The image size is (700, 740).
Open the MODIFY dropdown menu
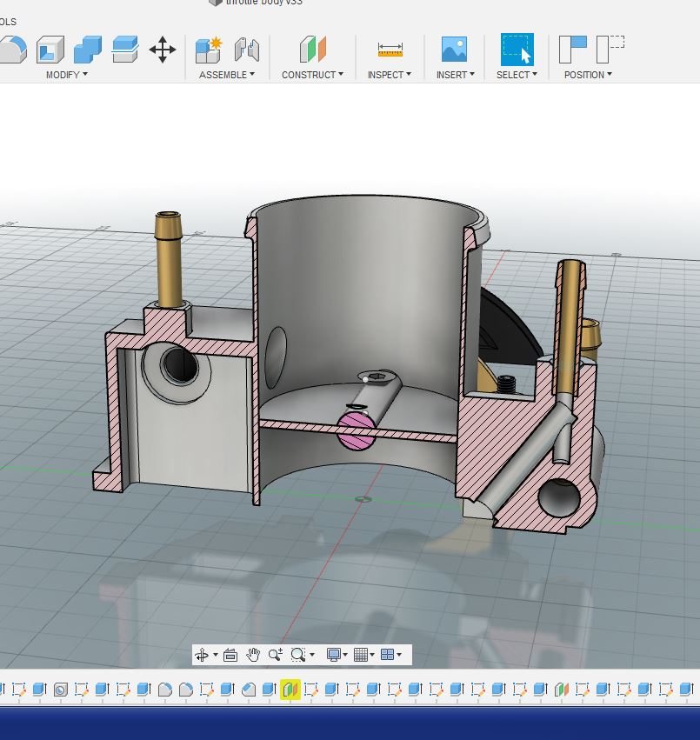point(67,75)
